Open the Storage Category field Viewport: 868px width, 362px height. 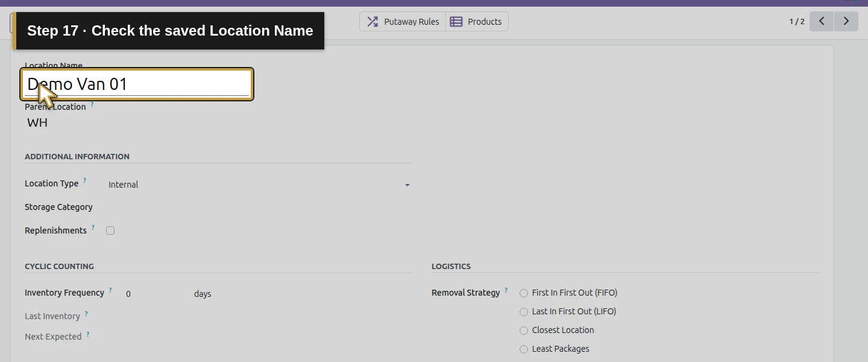click(259, 208)
